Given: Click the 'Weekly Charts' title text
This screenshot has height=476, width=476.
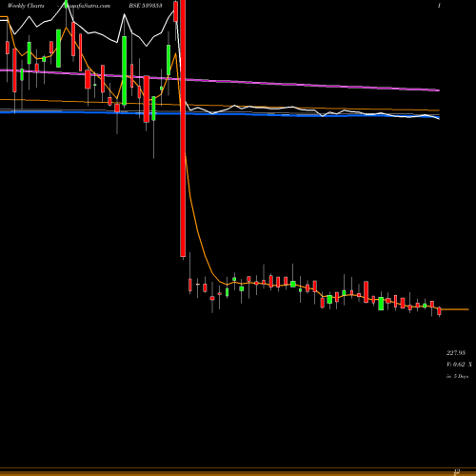Looking at the screenshot, I should [x=26, y=6].
